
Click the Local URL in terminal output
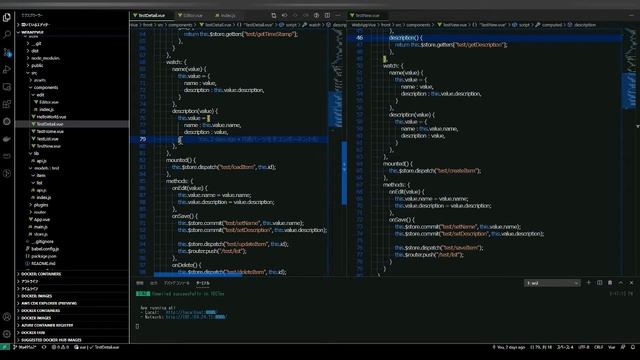pos(191,312)
